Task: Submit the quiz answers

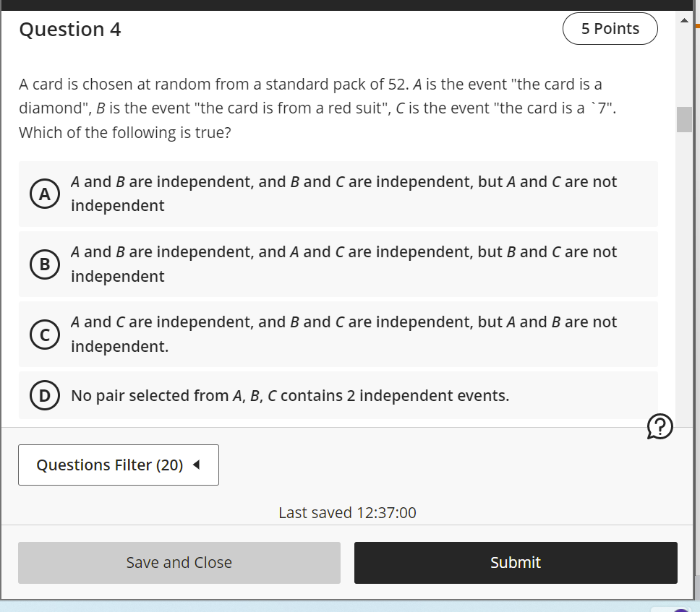Action: [x=515, y=562]
